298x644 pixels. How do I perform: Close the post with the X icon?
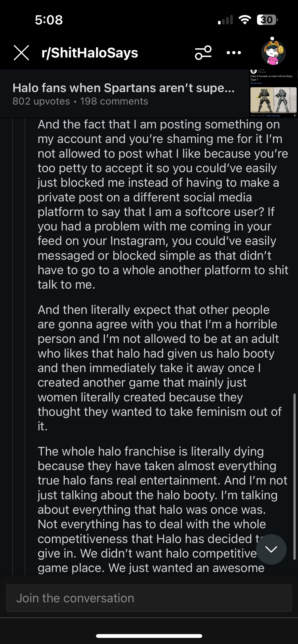(x=21, y=53)
